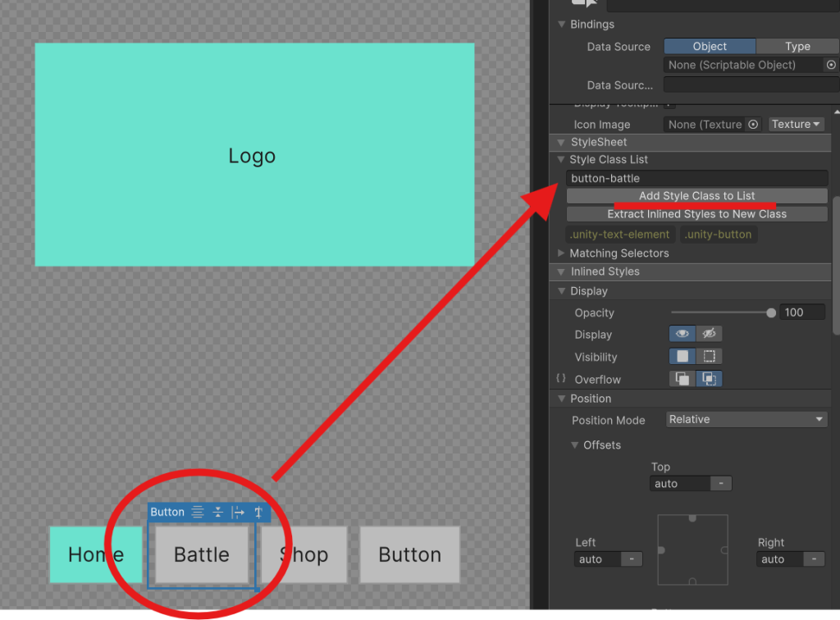Click the horizontal width arrow icon in Button header
840x620 pixels.
pyautogui.click(x=238, y=512)
